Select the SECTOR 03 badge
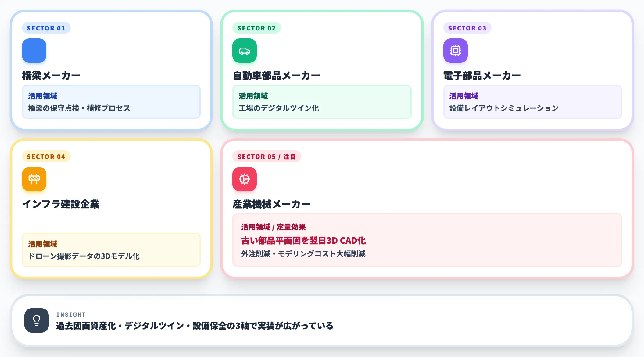 point(467,28)
